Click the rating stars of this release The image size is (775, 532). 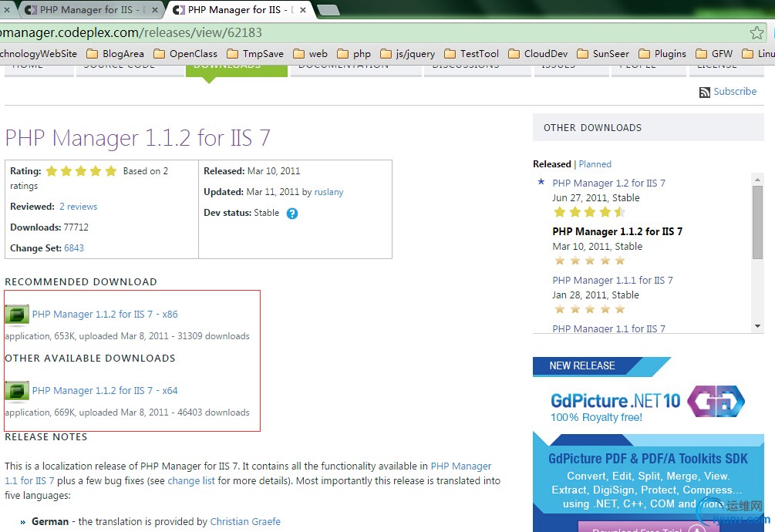point(81,171)
